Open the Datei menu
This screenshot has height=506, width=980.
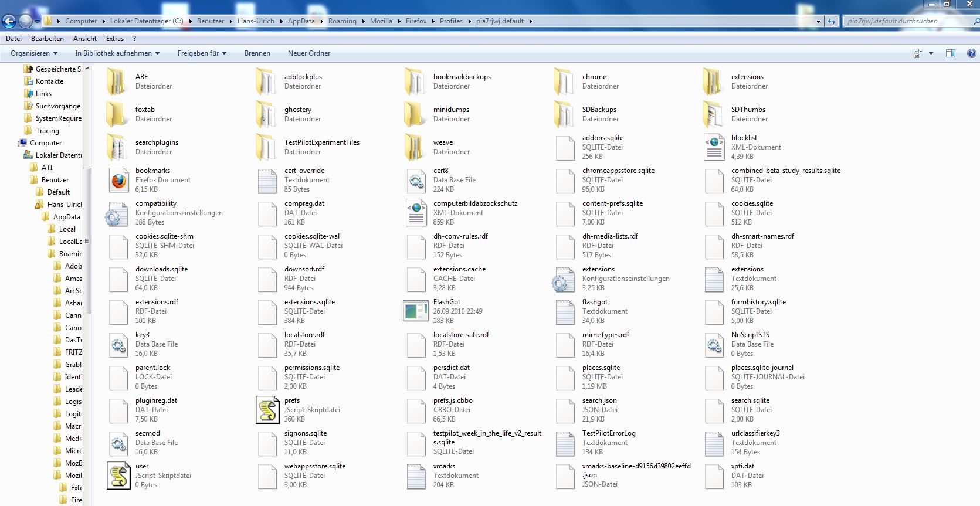point(13,39)
